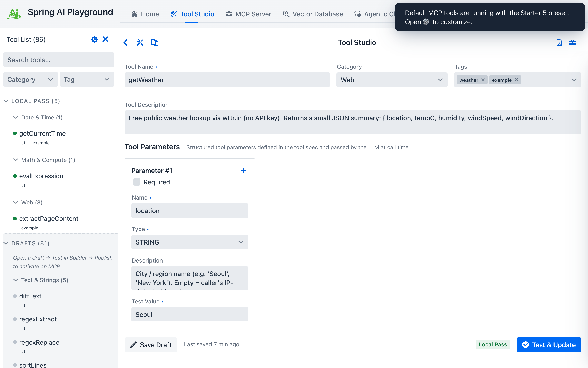
Task: Open the diffText draft
Action: point(30,296)
